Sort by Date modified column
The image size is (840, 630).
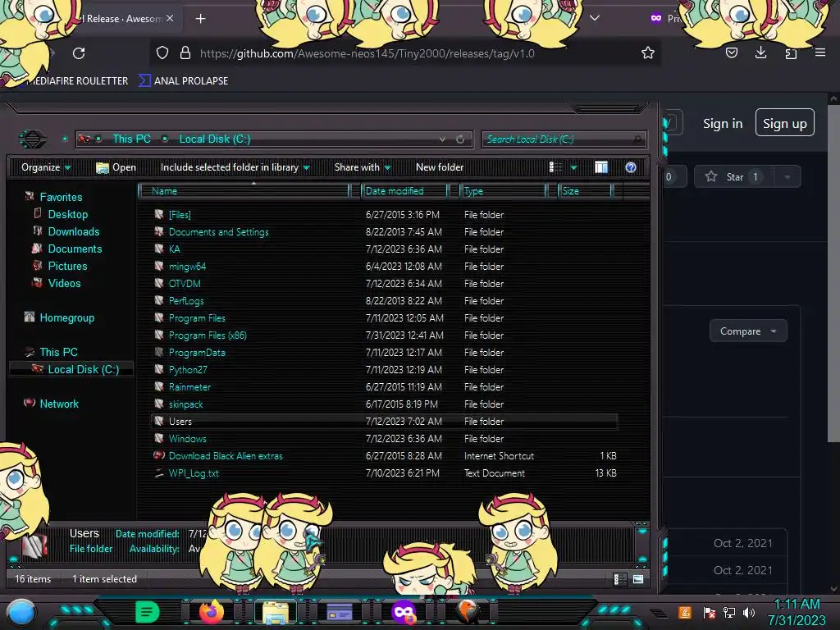405,191
